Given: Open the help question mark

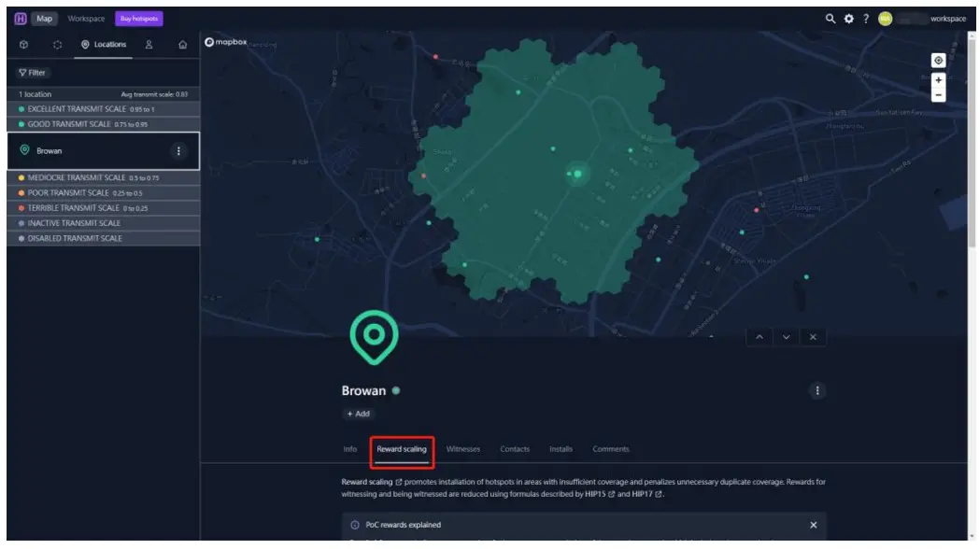Looking at the screenshot, I should [866, 19].
